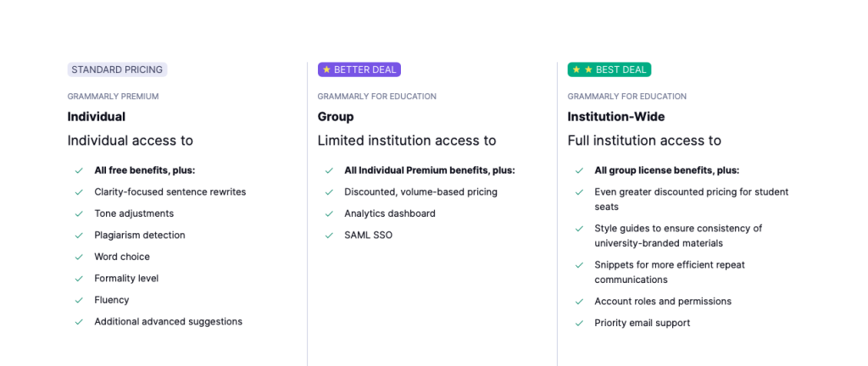Viewport: 868px width, 366px height.
Task: Select the Institution-Wide plan heading
Action: 616,117
